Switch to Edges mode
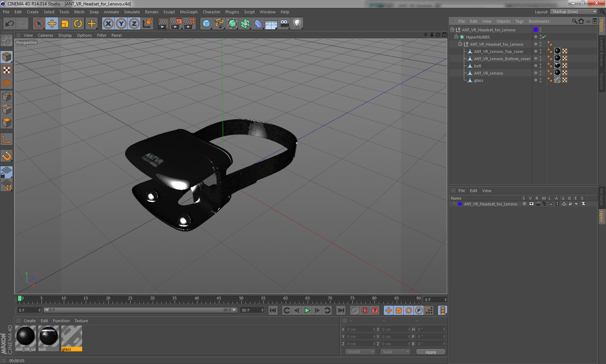The image size is (606, 364). [x=6, y=110]
